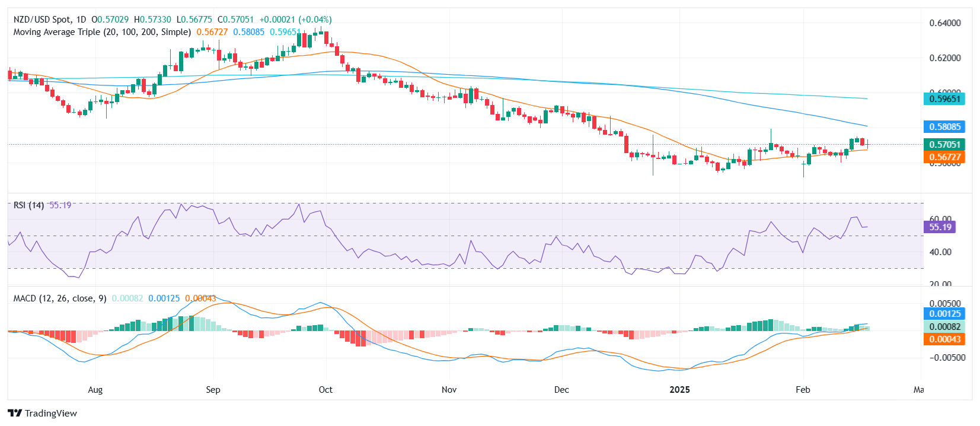Click the 0.64000 price scale label
The height and width of the screenshot is (426, 980).
click(944, 23)
